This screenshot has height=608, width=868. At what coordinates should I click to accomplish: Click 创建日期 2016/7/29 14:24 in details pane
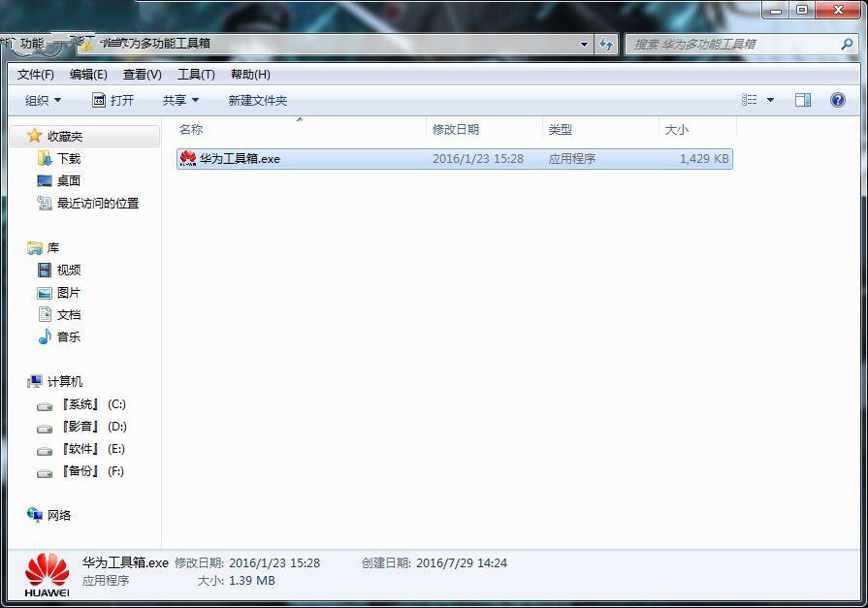point(434,563)
